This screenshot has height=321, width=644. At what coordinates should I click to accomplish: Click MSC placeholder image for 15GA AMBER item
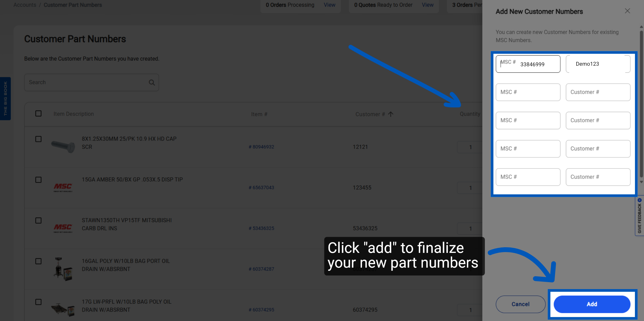pyautogui.click(x=63, y=187)
